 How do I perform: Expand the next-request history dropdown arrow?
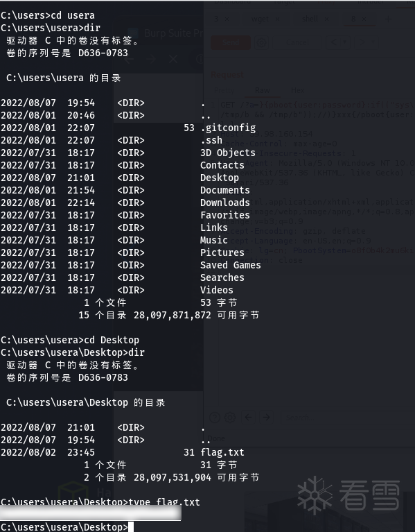(x=373, y=42)
